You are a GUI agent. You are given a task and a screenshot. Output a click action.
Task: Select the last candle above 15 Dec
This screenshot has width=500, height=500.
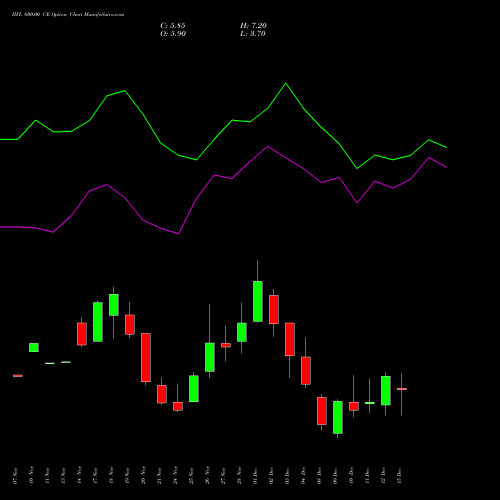coord(402,389)
